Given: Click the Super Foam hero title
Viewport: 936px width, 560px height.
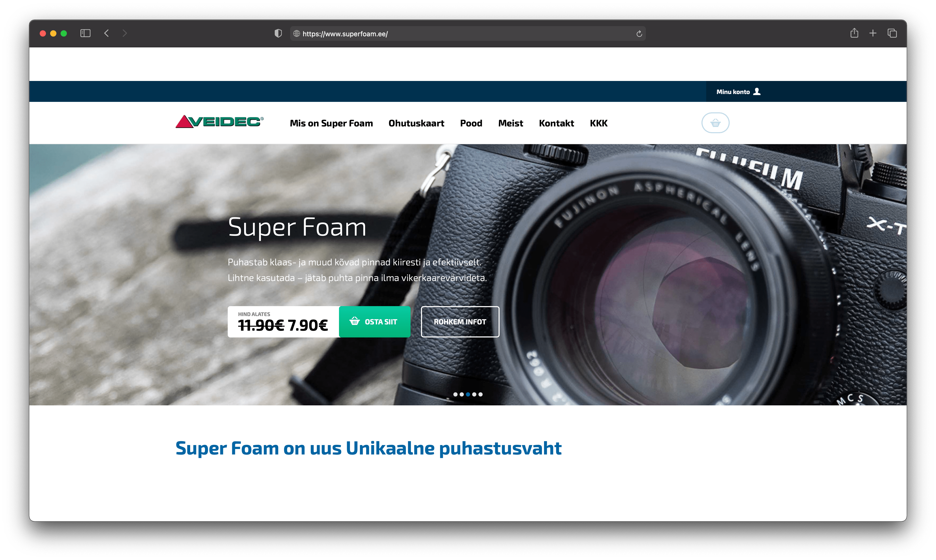Looking at the screenshot, I should pyautogui.click(x=297, y=227).
